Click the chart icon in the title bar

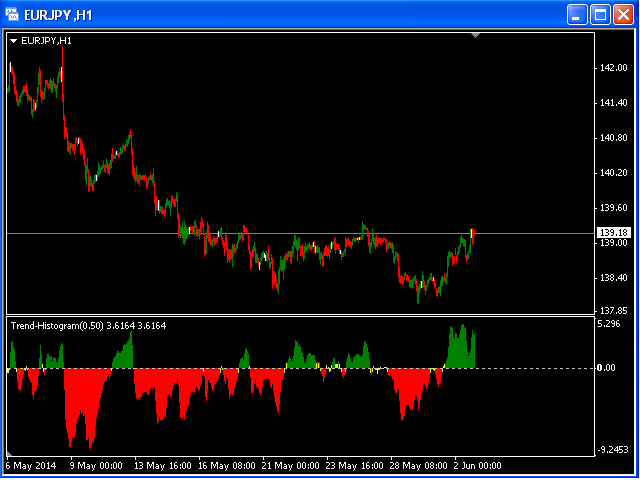[12, 15]
